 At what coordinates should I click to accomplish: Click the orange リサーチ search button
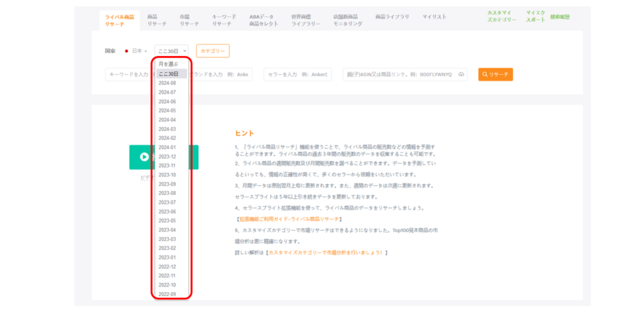click(495, 74)
